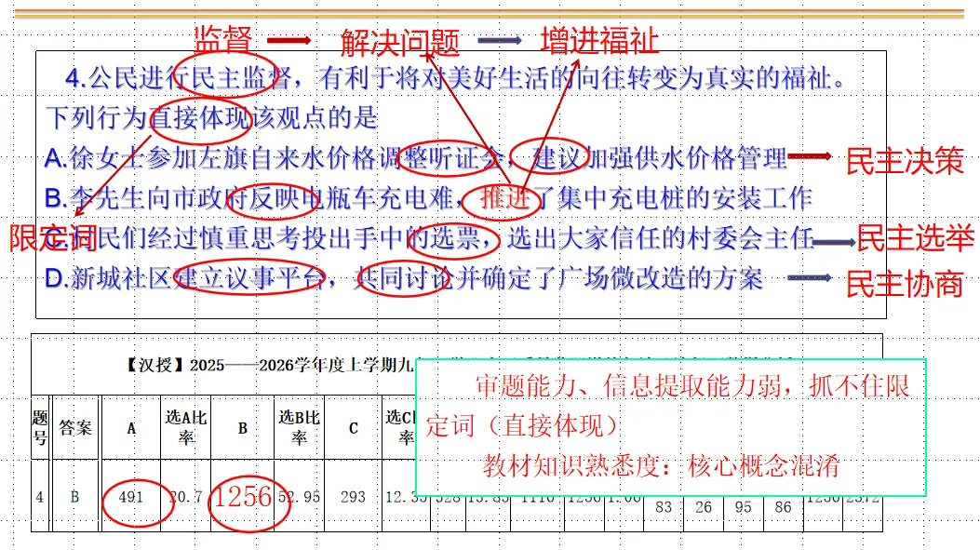Image resolution: width=980 pixels, height=550 pixels.
Task: Click the circled 建议 in option A
Action: 550,158
